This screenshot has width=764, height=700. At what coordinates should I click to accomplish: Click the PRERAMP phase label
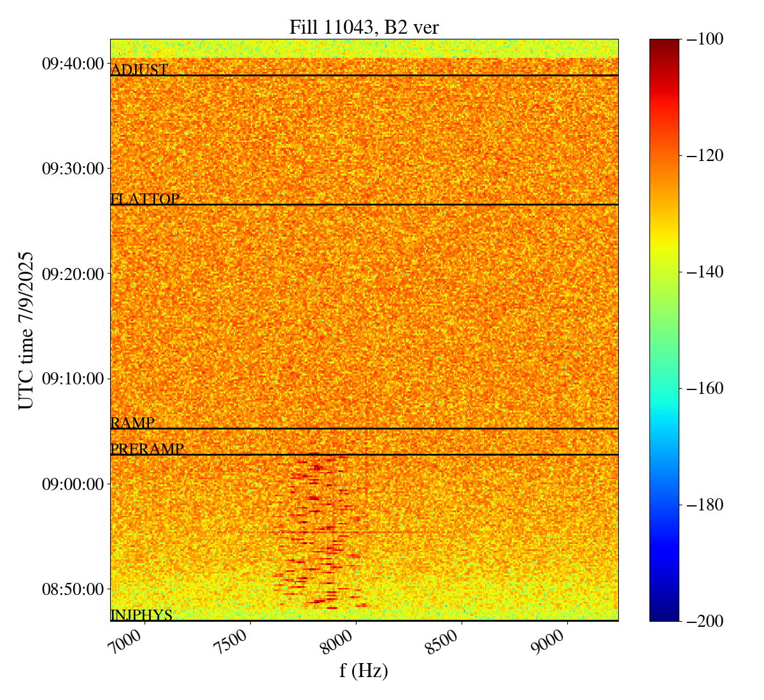[147, 449]
